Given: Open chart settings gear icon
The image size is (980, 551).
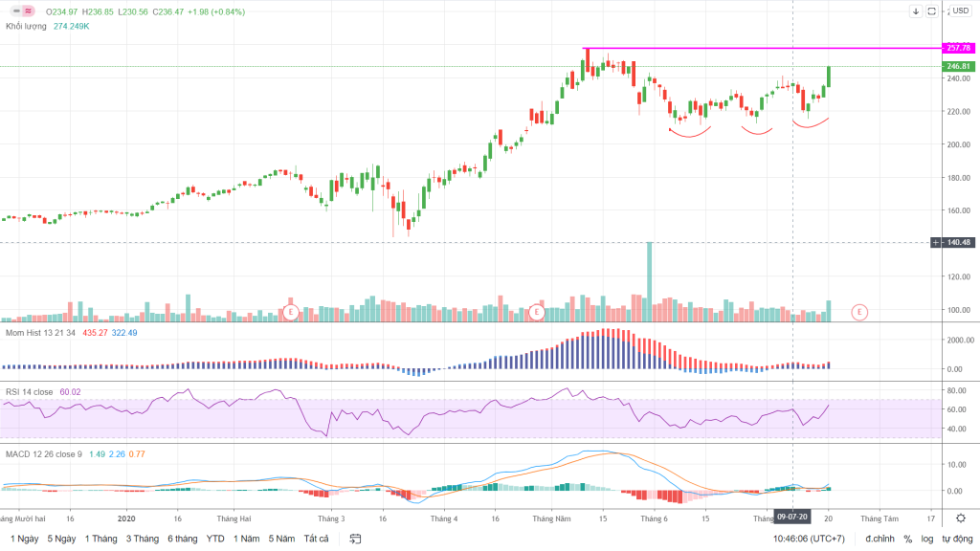Looking at the screenshot, I should (960, 518).
